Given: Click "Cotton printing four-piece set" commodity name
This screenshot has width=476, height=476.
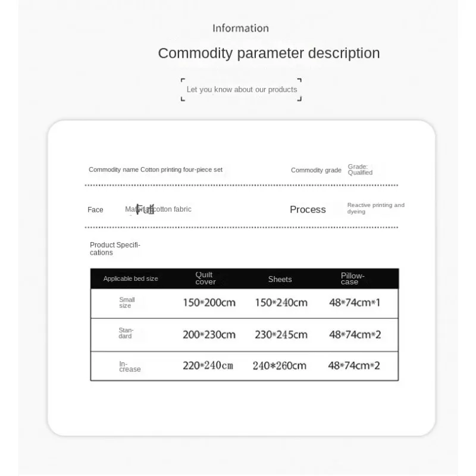Looking at the screenshot, I should click(181, 170).
